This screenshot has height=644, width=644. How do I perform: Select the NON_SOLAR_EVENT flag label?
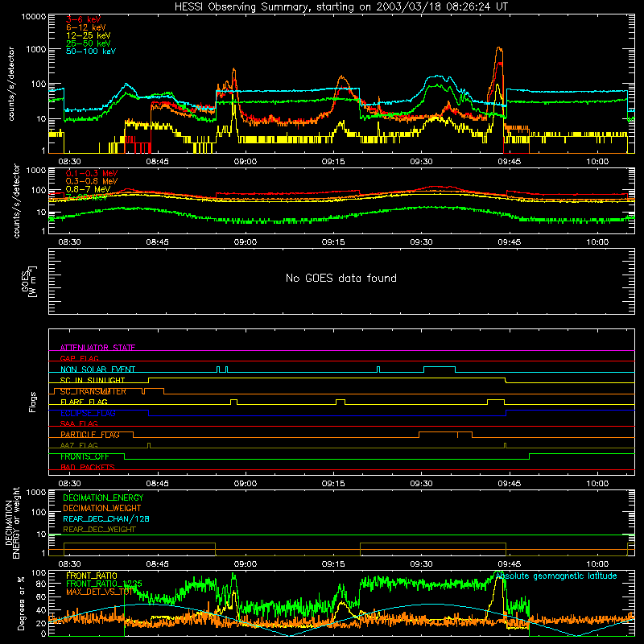coord(97,369)
